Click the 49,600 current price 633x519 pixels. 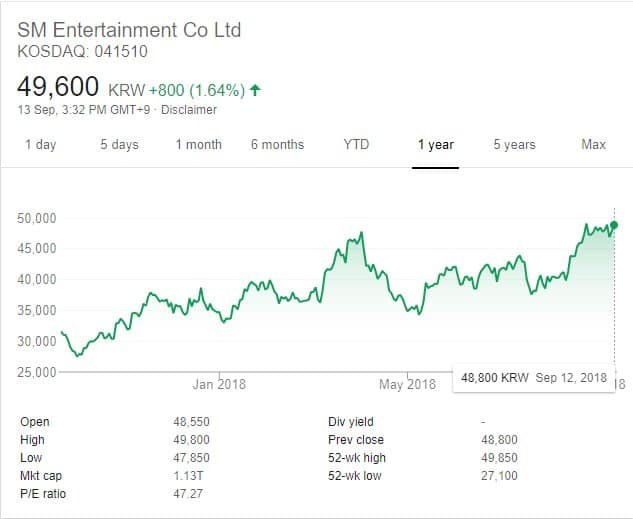[x=58, y=86]
